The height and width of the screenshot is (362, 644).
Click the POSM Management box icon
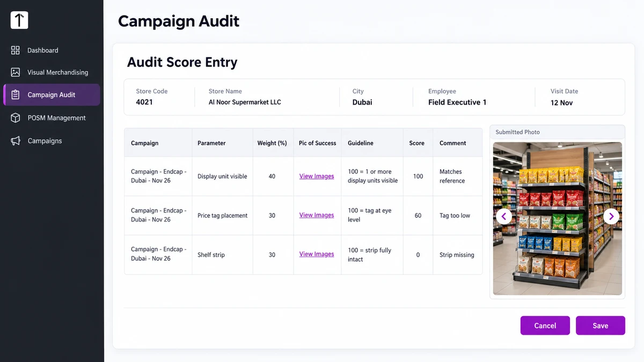pos(16,117)
